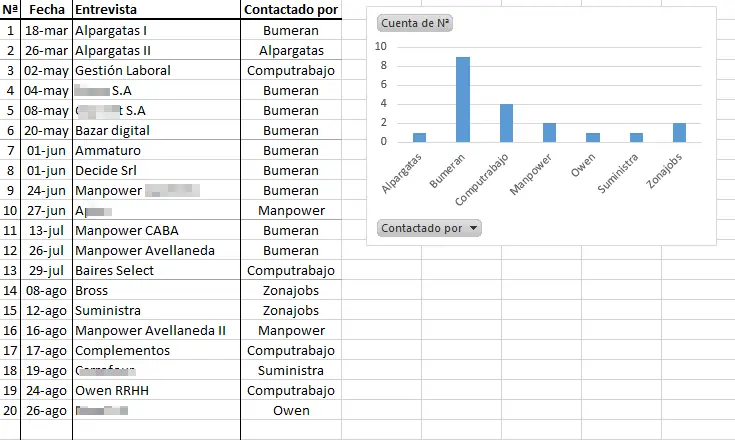Select the Fecha header cell

(47, 9)
